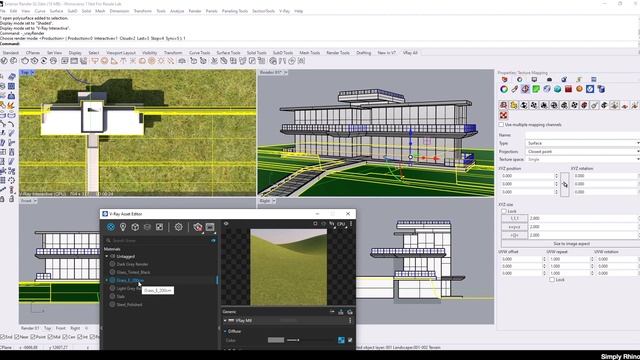Open the Render Elements tab in Asset Editor

[x=147, y=227]
